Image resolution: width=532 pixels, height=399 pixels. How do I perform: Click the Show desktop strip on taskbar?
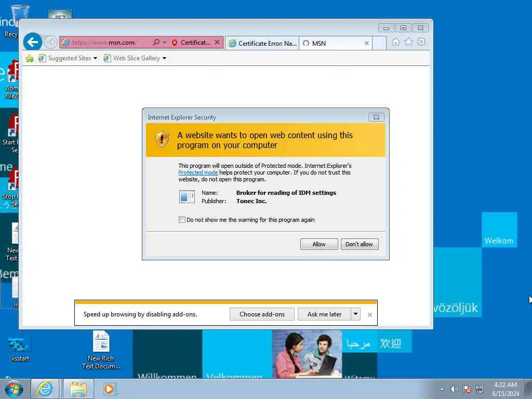pos(528,389)
